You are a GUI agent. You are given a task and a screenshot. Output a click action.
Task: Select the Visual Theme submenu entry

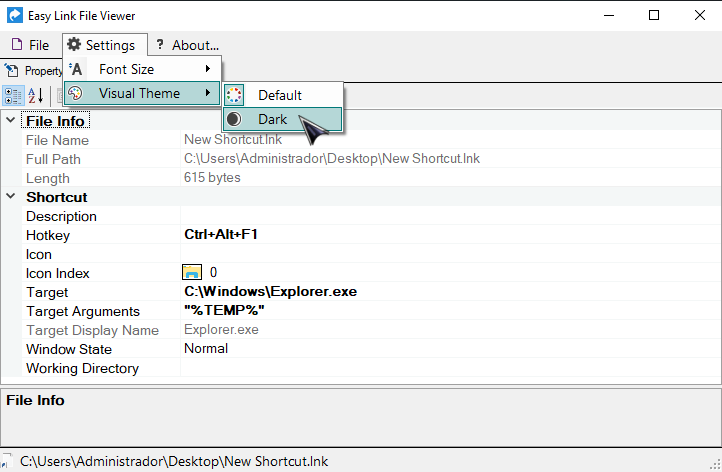[x=142, y=93]
